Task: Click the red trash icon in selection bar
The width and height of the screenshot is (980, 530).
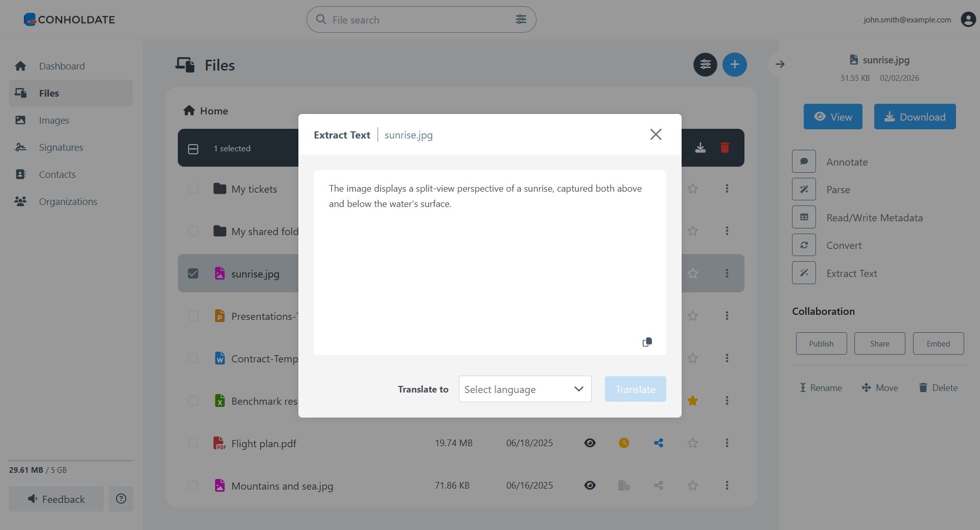Action: point(725,148)
